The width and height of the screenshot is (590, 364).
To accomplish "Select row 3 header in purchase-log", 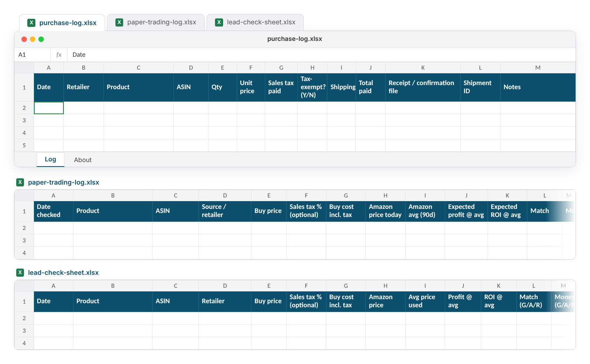I will [x=24, y=120].
